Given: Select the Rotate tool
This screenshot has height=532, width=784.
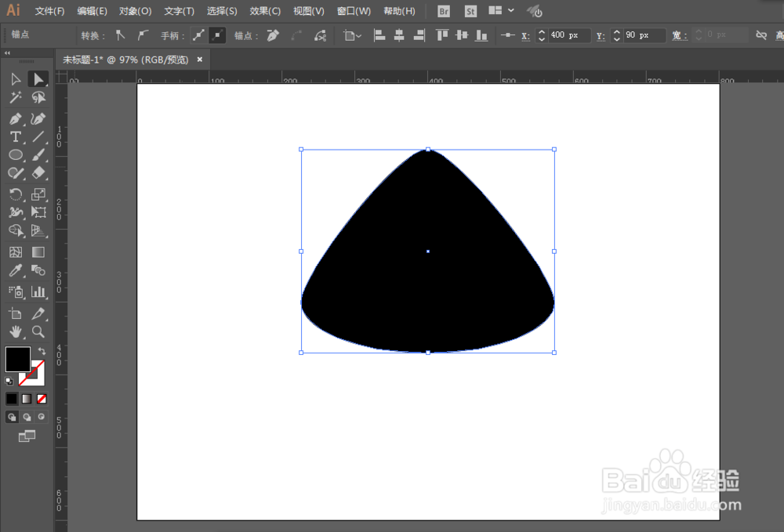Looking at the screenshot, I should [x=16, y=194].
